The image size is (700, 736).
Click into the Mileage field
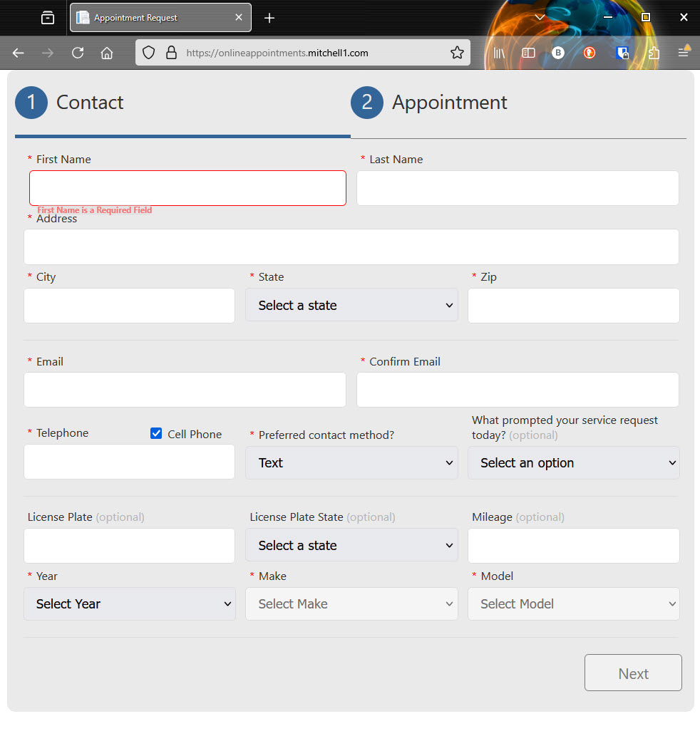click(574, 546)
